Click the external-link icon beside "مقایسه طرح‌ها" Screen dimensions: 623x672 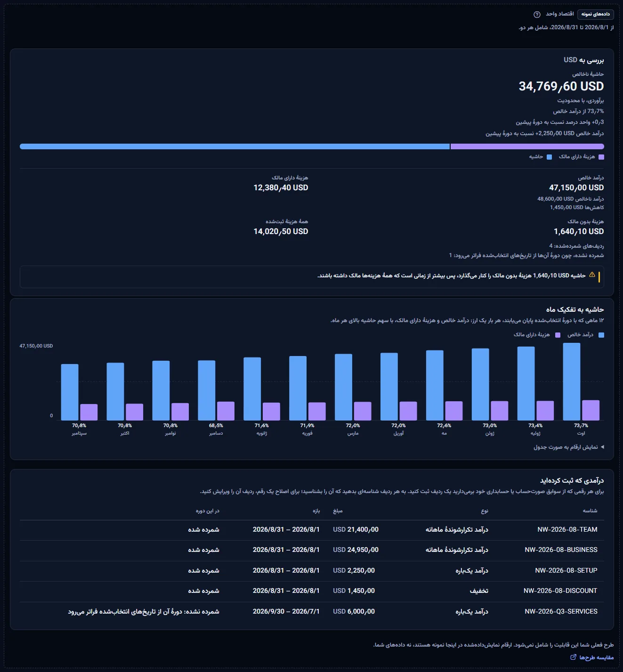pos(573,657)
